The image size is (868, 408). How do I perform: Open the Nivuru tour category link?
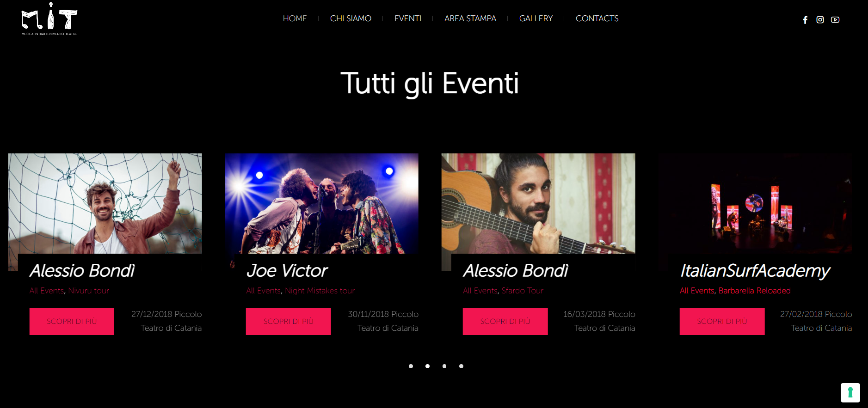(89, 291)
